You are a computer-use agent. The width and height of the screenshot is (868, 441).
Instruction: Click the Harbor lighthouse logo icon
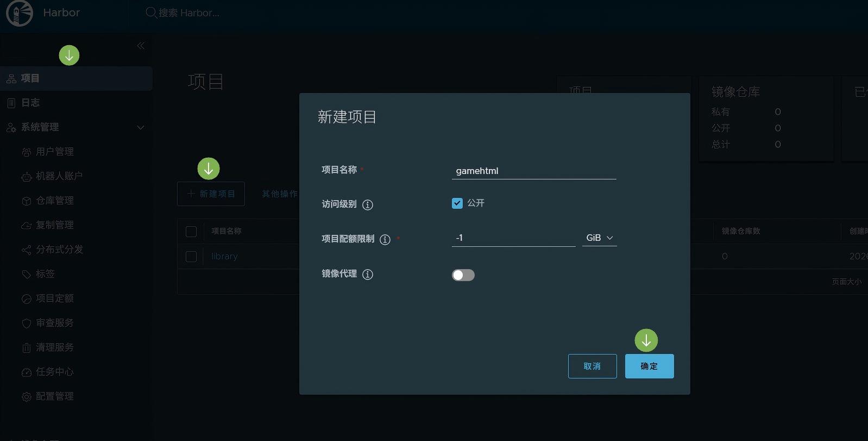[x=20, y=13]
